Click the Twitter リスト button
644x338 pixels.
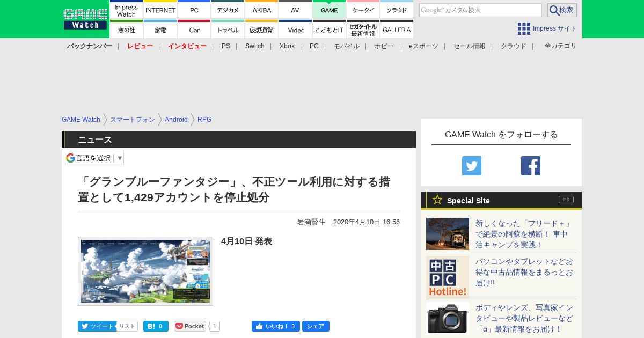127,326
